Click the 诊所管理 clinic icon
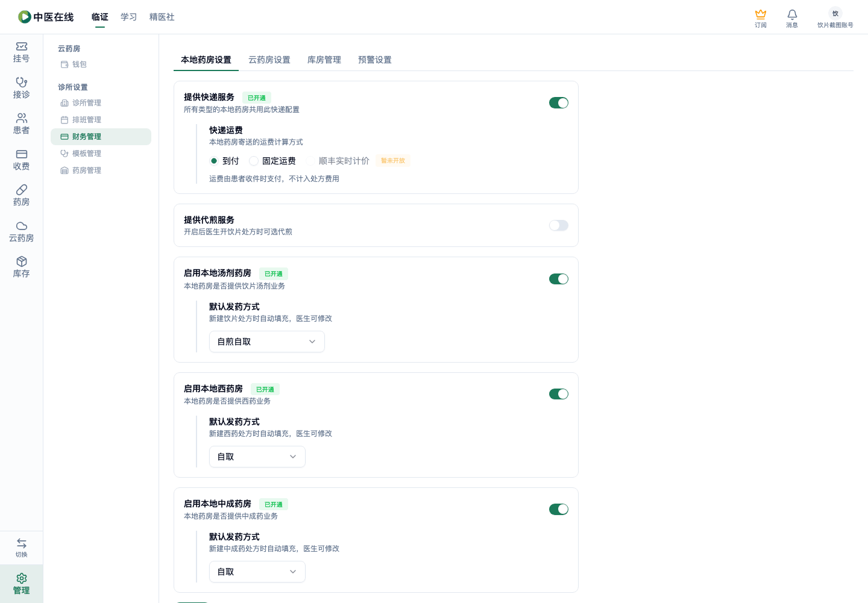Viewport: 868px width, 603px height. tap(64, 103)
